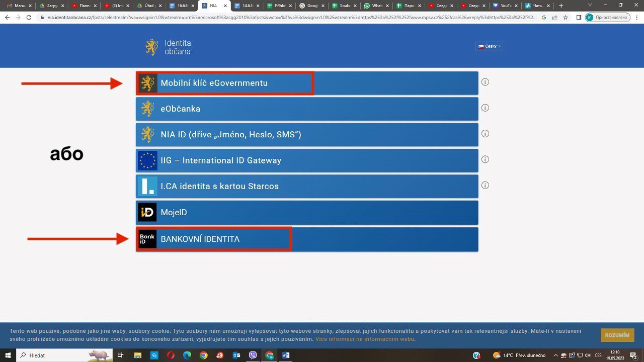Accept cookies with ROZUMÍM button

tap(617, 335)
